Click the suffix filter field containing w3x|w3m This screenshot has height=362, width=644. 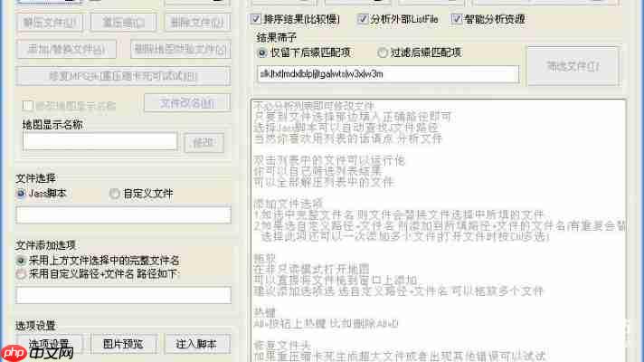click(388, 74)
